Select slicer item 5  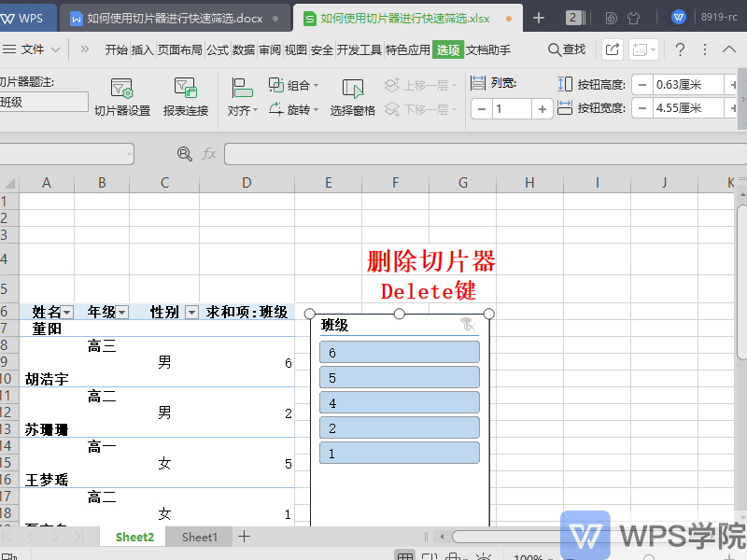(400, 378)
